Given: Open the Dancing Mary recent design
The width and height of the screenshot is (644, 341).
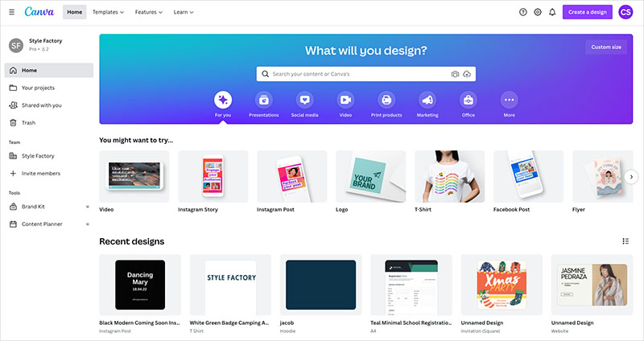Looking at the screenshot, I should [x=140, y=285].
